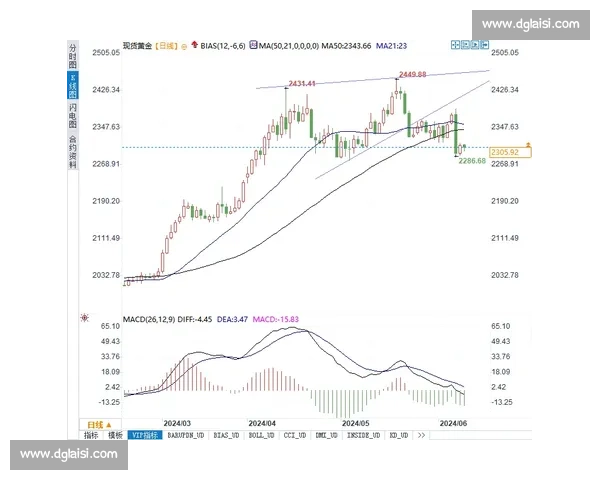Choose the CCI_UD indicator tab
This screenshot has height=480, width=600.
coord(292,436)
